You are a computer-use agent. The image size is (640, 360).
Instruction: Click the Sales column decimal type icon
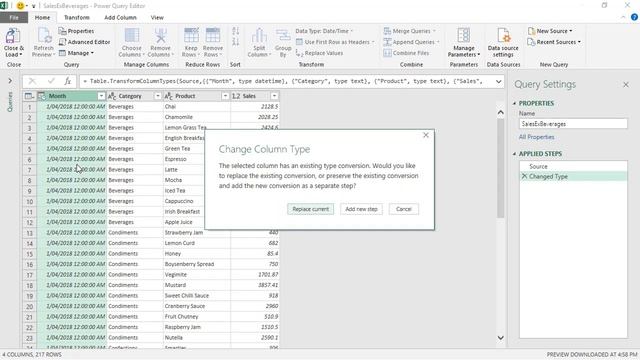click(x=236, y=96)
